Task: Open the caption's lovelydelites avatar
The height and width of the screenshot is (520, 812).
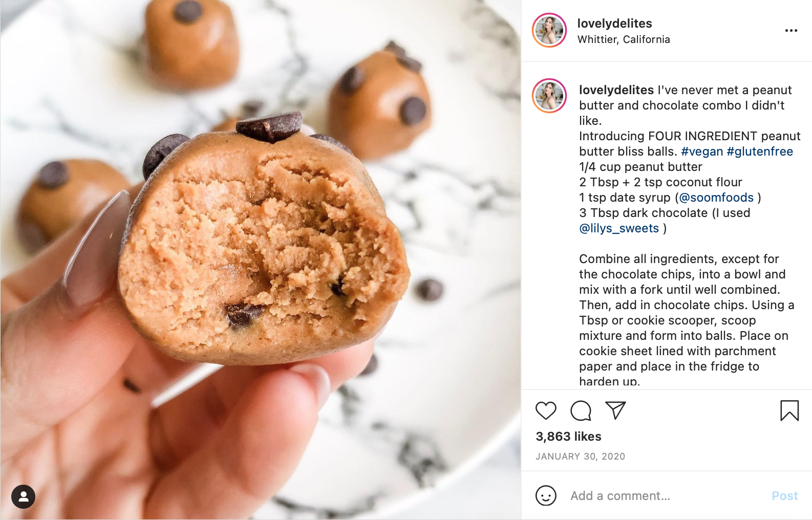Action: [x=549, y=96]
